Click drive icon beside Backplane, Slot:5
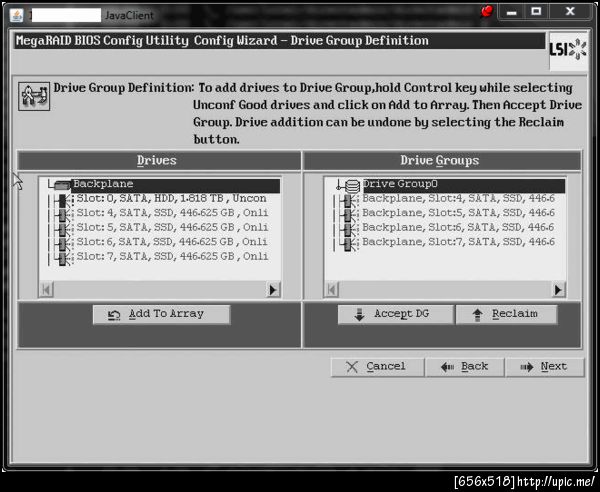Image resolution: width=600 pixels, height=492 pixels. pyautogui.click(x=349, y=215)
